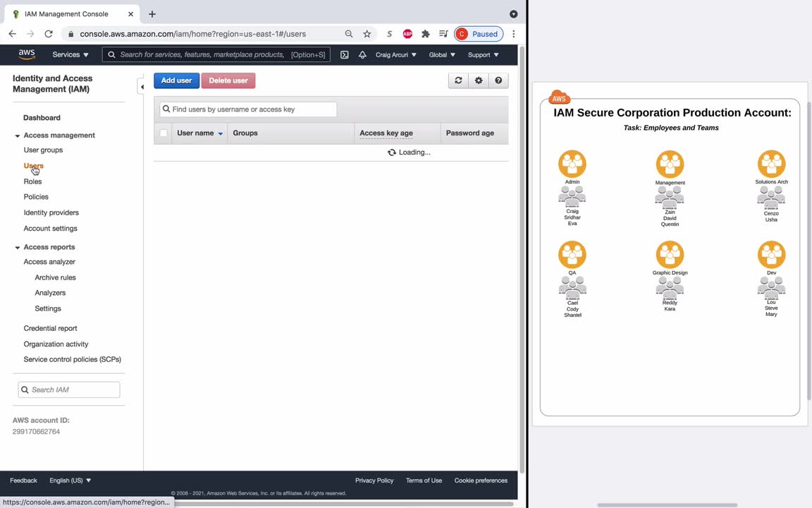Open Users in the sidebar
The image size is (812, 508).
[x=33, y=166]
